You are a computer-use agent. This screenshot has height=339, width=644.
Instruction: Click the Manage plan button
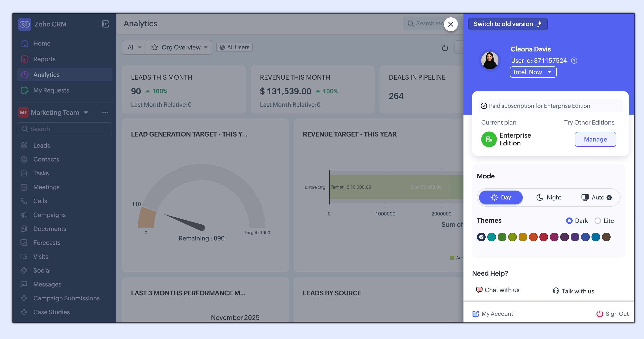click(x=595, y=139)
